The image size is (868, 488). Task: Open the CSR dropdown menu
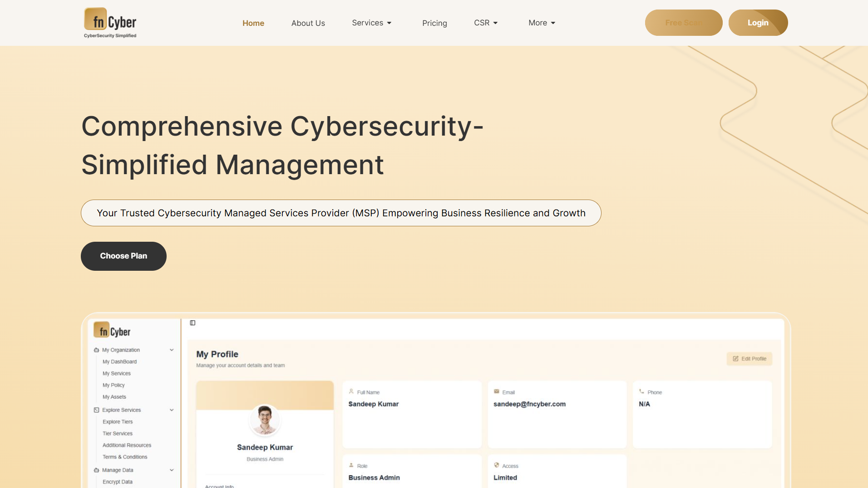[486, 23]
